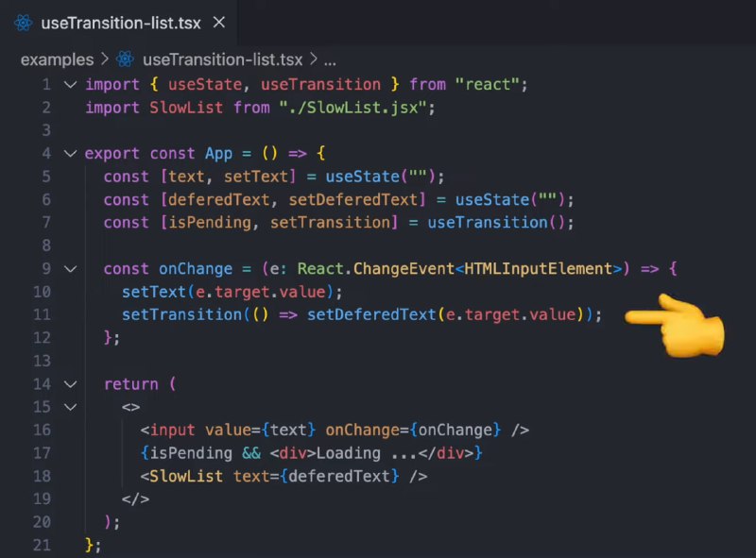Viewport: 756px width, 558px height.
Task: Click the "setTransition" call on line 11
Action: [x=181, y=314]
